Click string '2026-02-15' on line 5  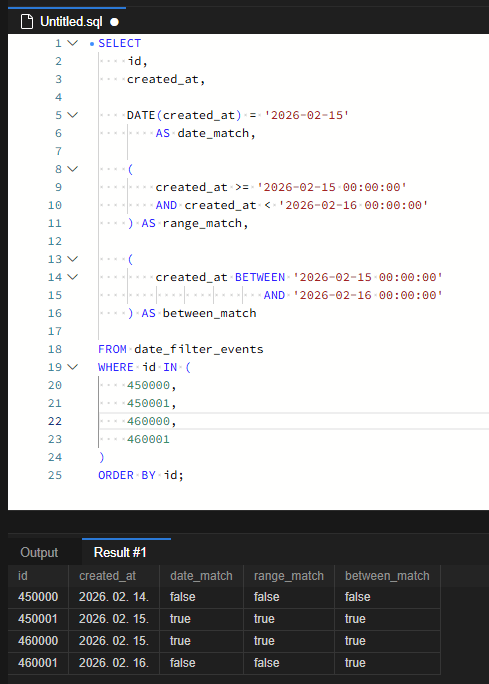click(x=307, y=115)
